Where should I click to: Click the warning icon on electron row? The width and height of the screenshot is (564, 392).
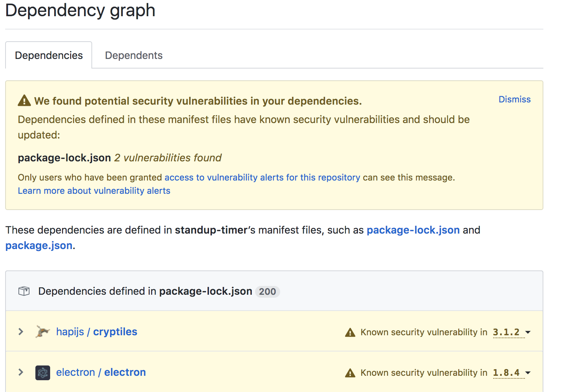point(350,373)
